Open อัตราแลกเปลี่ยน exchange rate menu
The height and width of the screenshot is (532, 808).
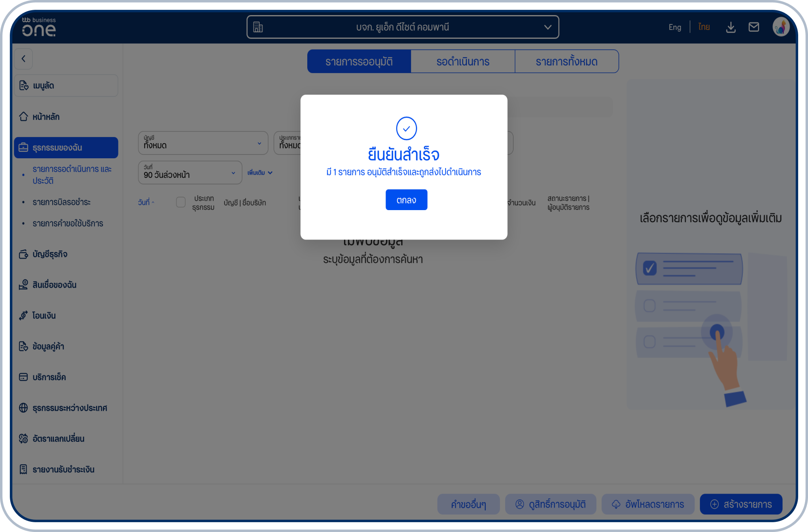[x=58, y=439]
